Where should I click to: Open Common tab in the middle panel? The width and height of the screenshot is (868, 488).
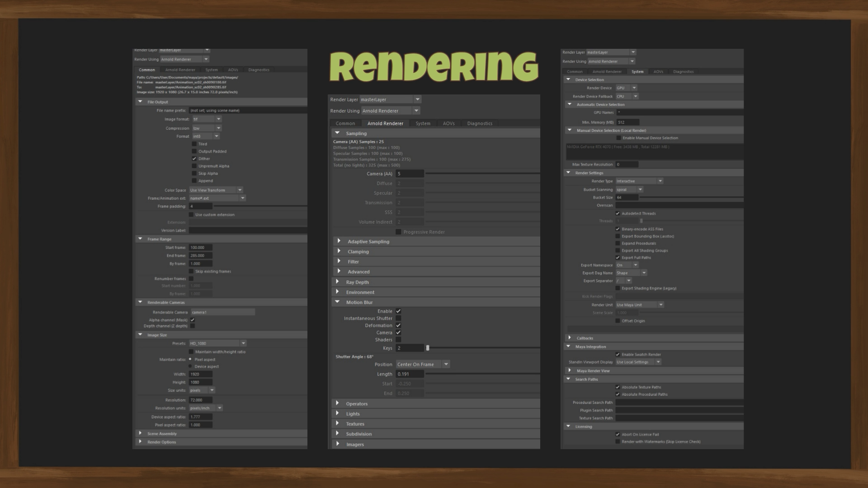345,123
